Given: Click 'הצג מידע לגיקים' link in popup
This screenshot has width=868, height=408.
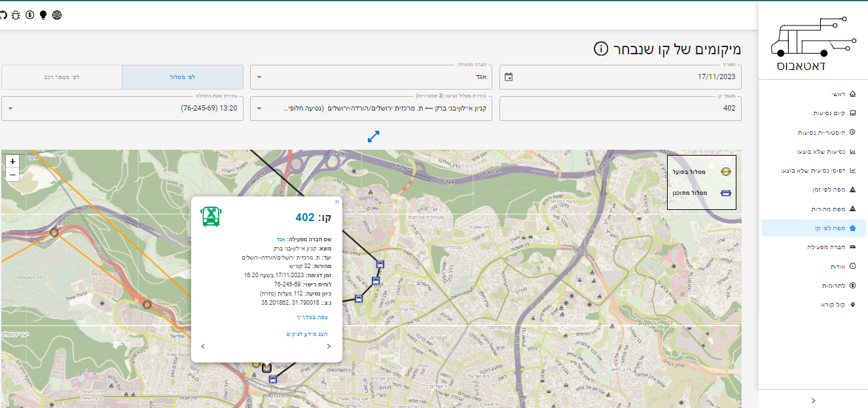Looking at the screenshot, I should (306, 334).
